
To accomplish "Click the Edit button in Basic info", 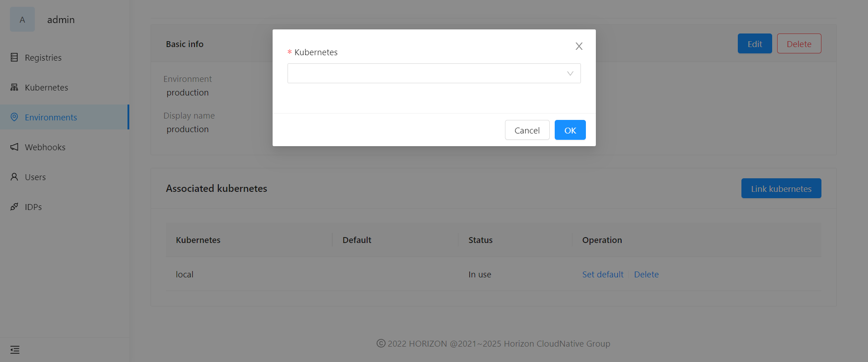I will pyautogui.click(x=755, y=44).
